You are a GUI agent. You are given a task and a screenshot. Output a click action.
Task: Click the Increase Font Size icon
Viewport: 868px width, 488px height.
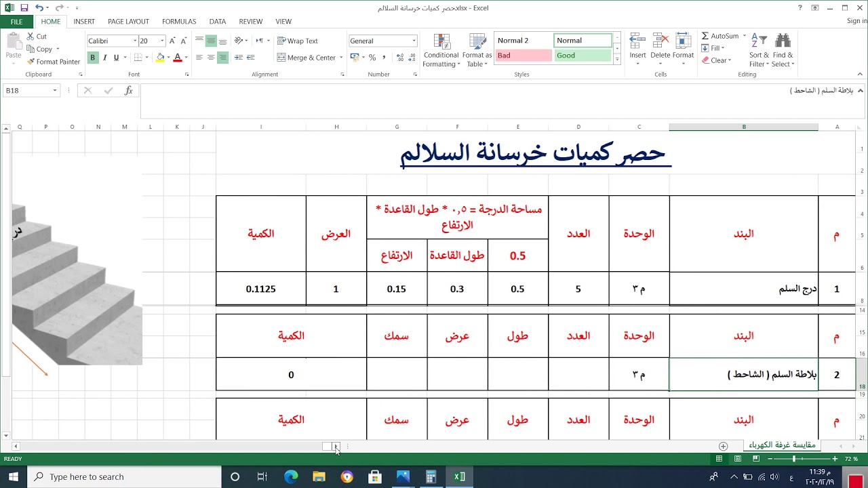[172, 41]
